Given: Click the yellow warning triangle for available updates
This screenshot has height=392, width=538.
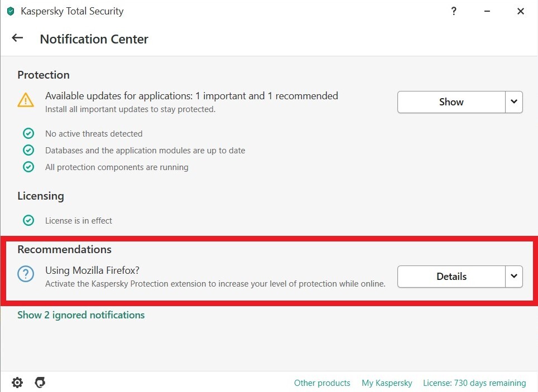Looking at the screenshot, I should click(26, 100).
